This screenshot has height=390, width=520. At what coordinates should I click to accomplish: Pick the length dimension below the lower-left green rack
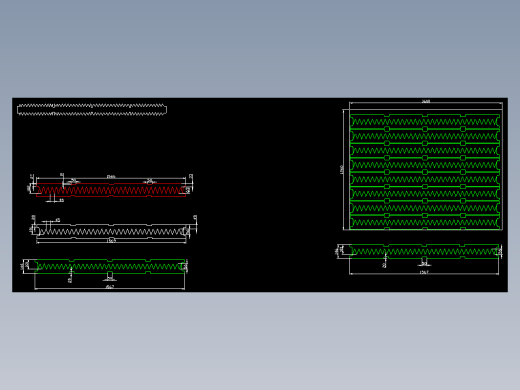pyautogui.click(x=110, y=287)
